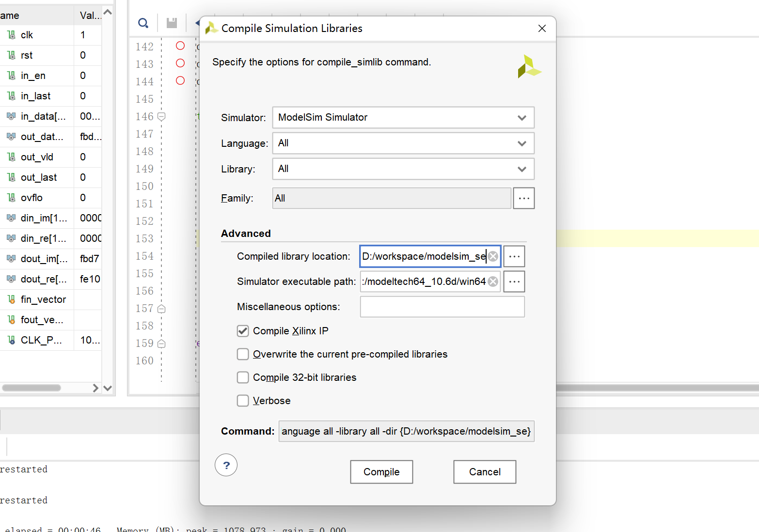Click the in_last signal icon
759x532 pixels.
pos(11,96)
